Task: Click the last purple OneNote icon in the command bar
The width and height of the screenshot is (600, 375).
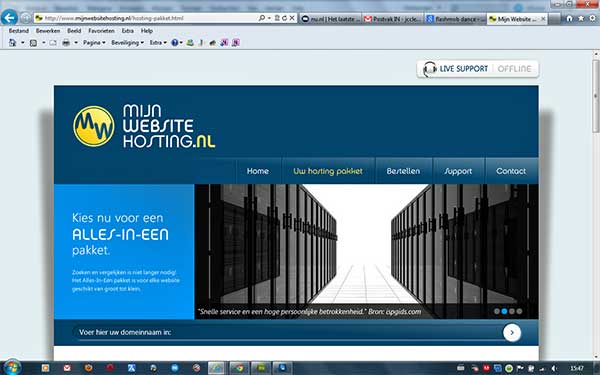Action: 236,43
